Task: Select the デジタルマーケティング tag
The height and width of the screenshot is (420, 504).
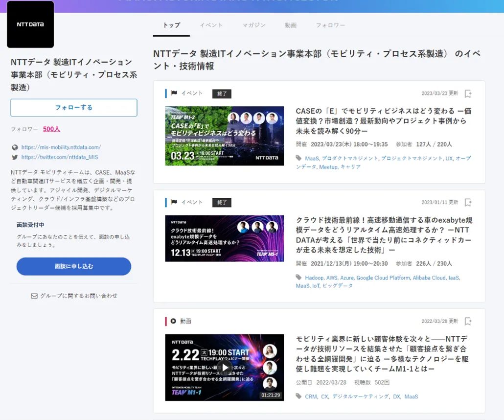Action: (x=360, y=397)
